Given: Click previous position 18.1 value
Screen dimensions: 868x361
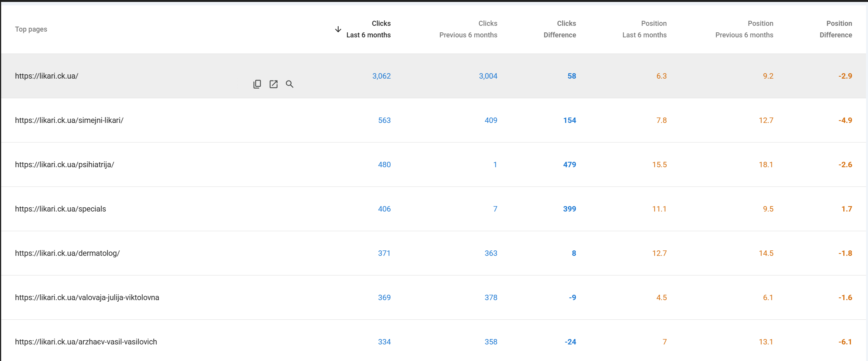Looking at the screenshot, I should (766, 165).
